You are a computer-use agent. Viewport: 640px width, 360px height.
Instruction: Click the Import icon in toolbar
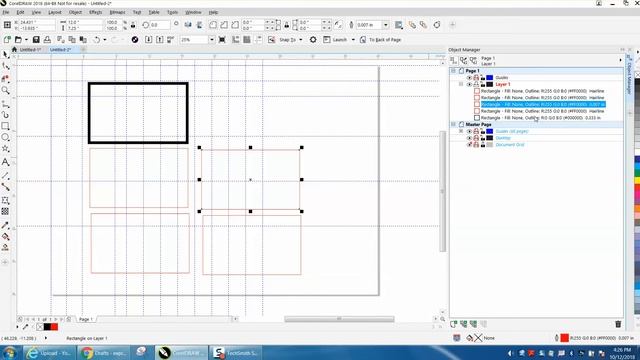149,40
